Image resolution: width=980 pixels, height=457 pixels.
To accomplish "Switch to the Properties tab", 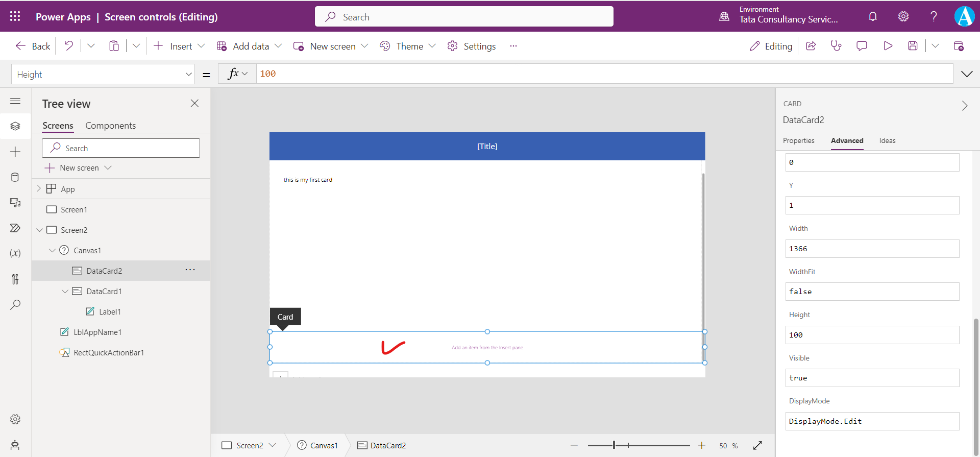I will (798, 140).
